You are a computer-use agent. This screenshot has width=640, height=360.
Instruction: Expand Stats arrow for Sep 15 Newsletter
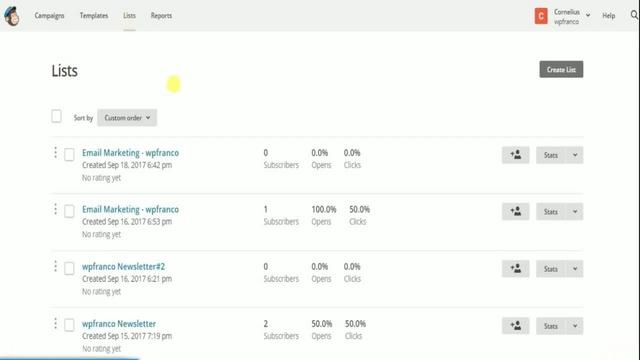575,326
